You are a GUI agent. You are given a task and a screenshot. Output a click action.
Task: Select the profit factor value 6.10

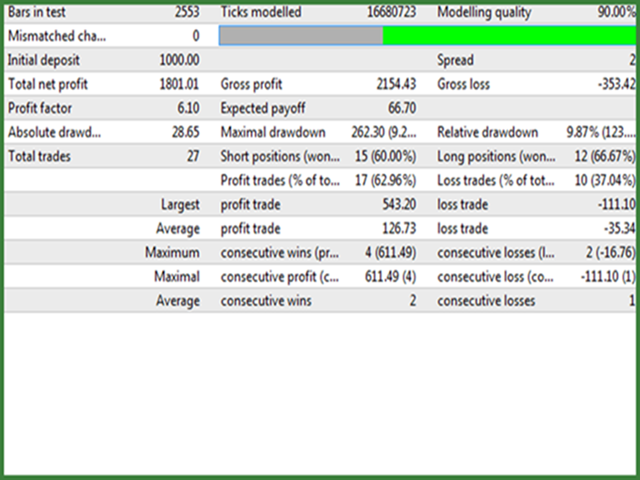[x=188, y=108]
